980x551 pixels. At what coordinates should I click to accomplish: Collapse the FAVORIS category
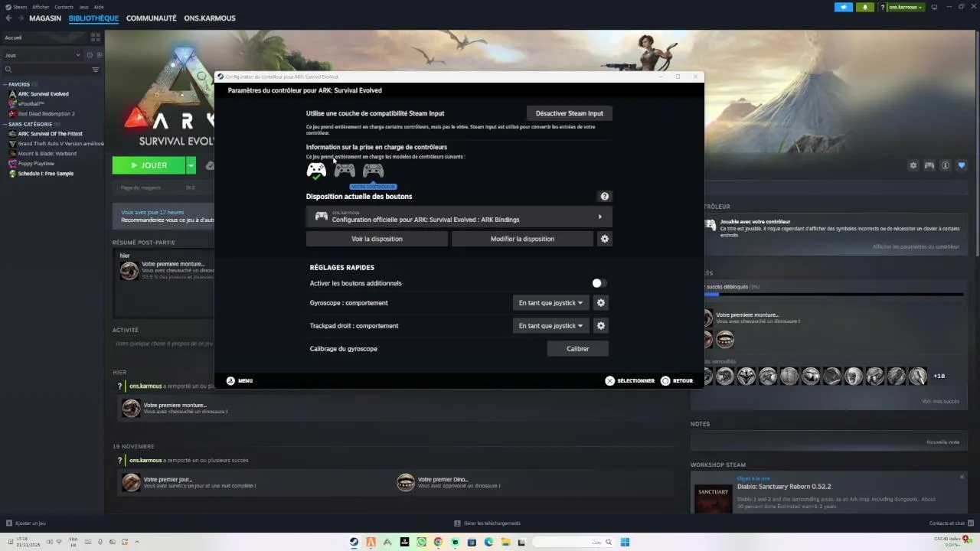click(5, 85)
